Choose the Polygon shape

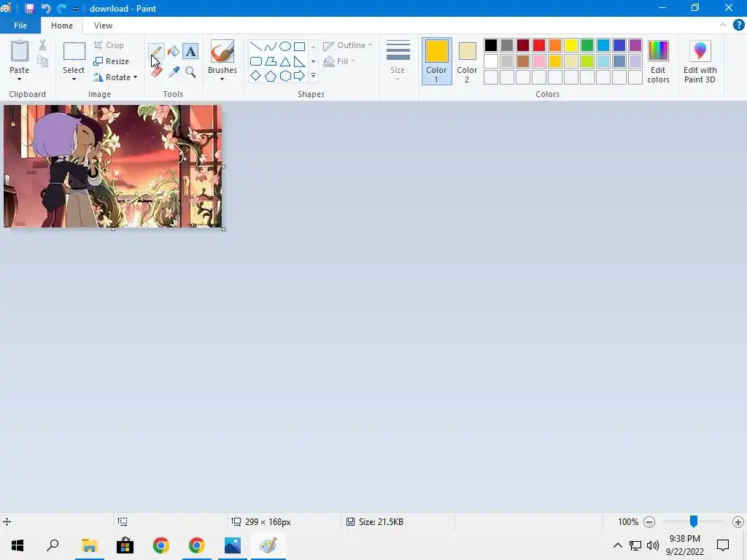click(x=270, y=61)
